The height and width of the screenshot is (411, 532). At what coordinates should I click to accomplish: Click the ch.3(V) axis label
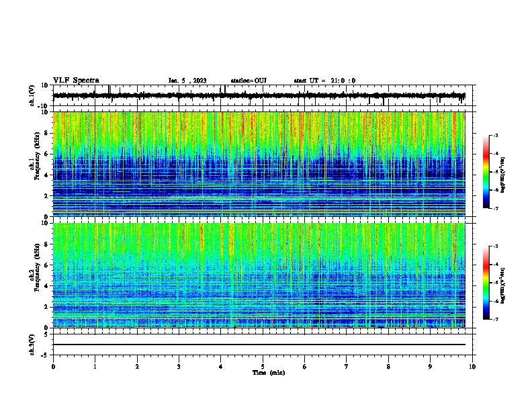pyautogui.click(x=32, y=345)
